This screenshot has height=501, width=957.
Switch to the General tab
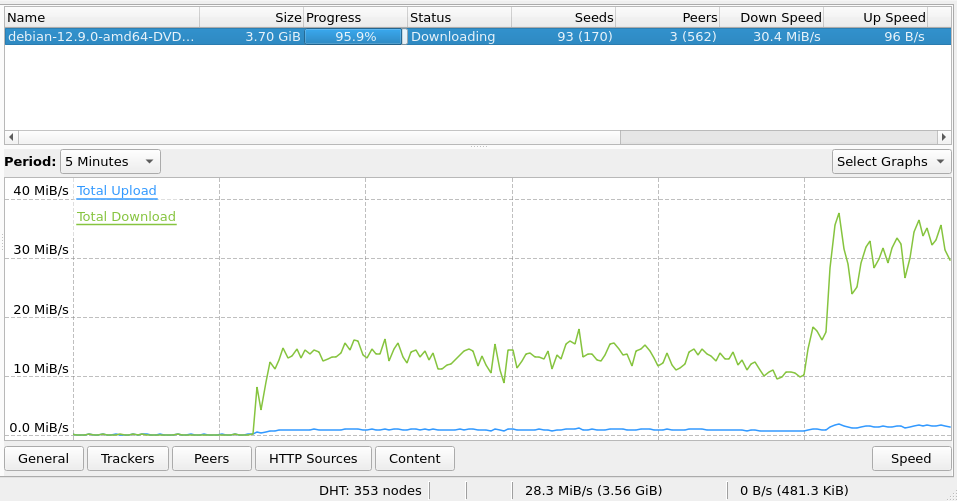43,459
